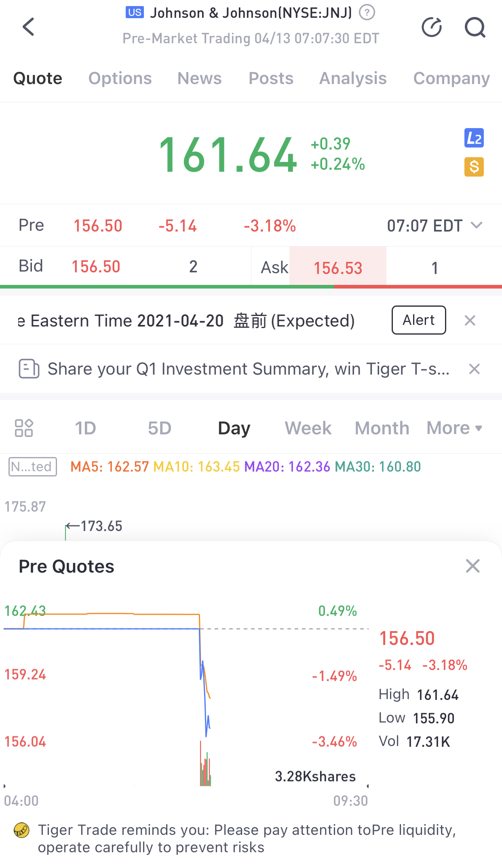Tap the refresh quote icon
Screen dimensions: 502x868
tap(432, 27)
